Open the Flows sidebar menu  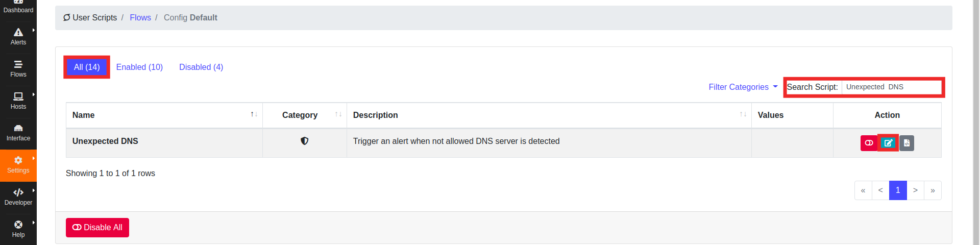tap(18, 69)
